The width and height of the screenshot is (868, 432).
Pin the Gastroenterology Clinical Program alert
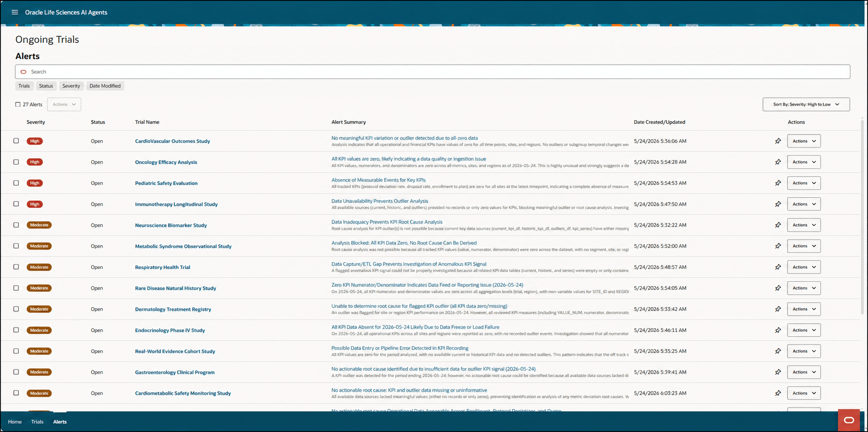point(778,372)
